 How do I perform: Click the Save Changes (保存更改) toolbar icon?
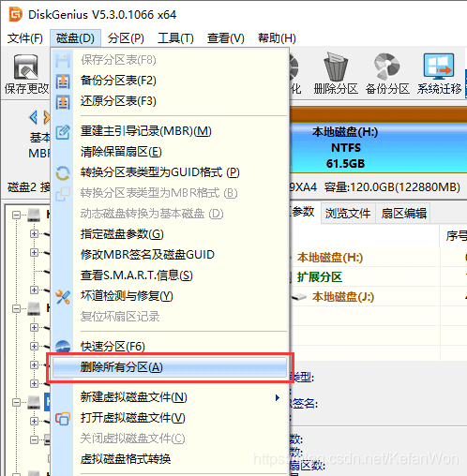tap(26, 67)
